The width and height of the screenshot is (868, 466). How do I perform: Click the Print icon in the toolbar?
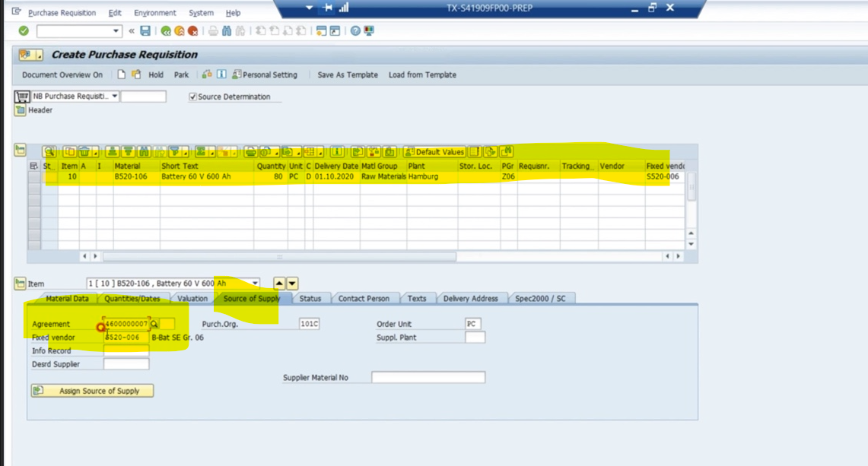point(213,31)
